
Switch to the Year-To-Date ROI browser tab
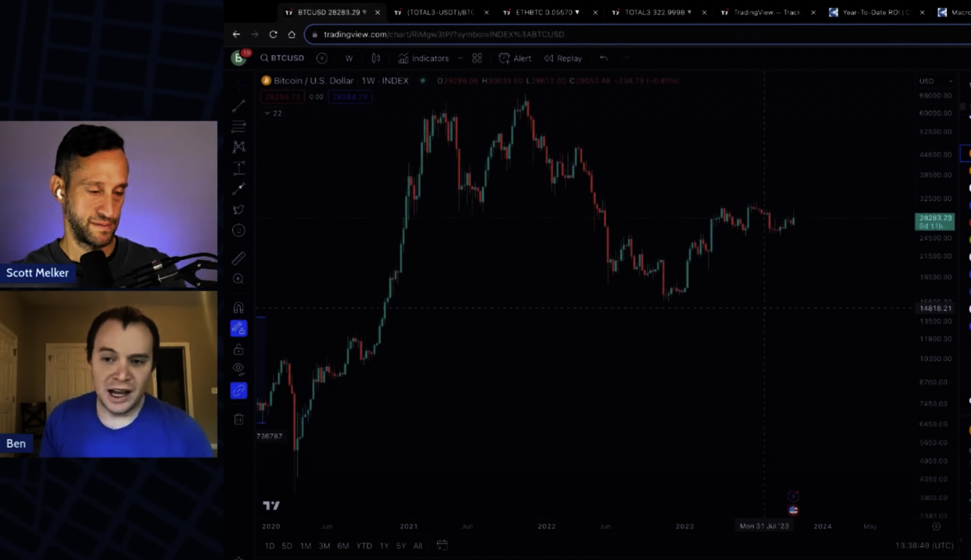point(876,12)
